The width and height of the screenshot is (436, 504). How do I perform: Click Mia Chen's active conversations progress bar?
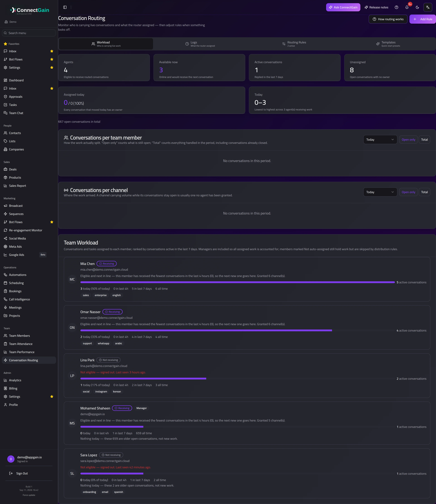click(x=237, y=282)
